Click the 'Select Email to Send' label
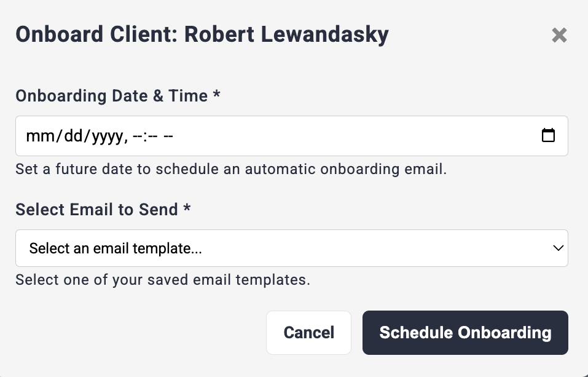 (x=96, y=209)
